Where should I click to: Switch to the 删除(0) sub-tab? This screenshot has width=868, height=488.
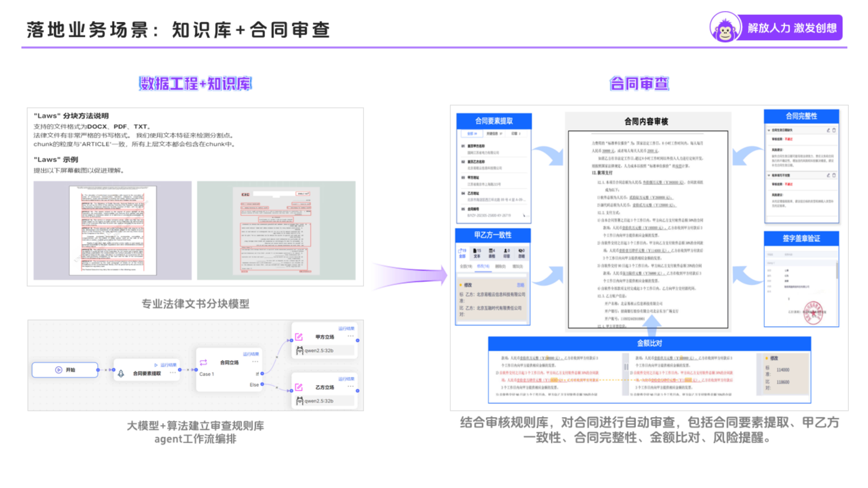(x=500, y=266)
